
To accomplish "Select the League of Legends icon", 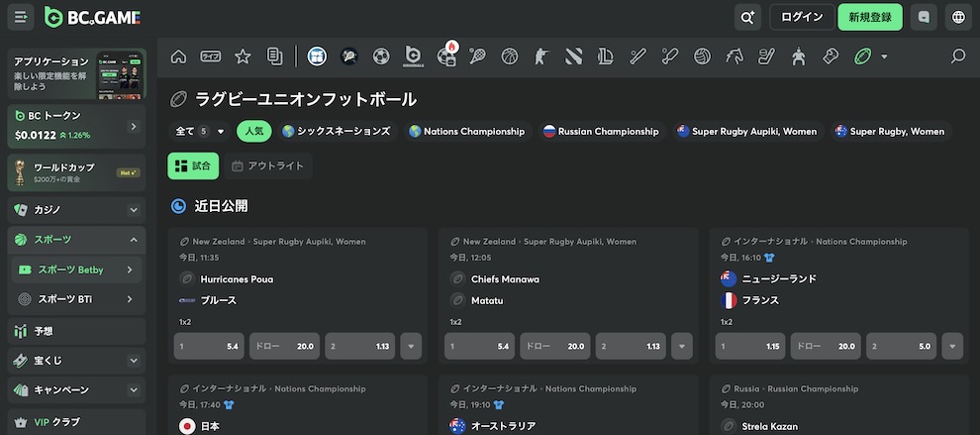I will (x=606, y=56).
